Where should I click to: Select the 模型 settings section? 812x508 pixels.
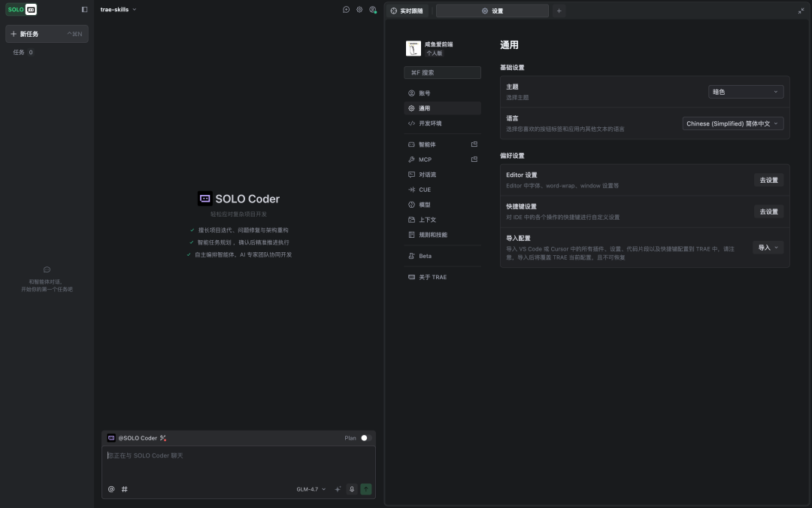(423, 204)
